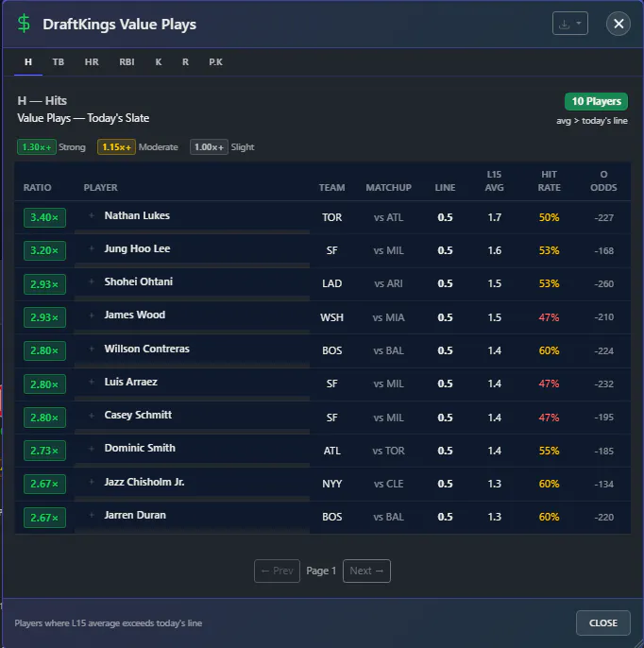The height and width of the screenshot is (648, 644).
Task: Expand Jarren Duran row plus icon
Action: click(92, 515)
